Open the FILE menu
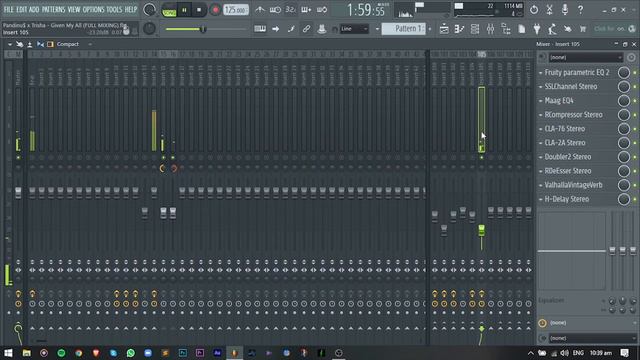The width and height of the screenshot is (640, 360). point(8,9)
